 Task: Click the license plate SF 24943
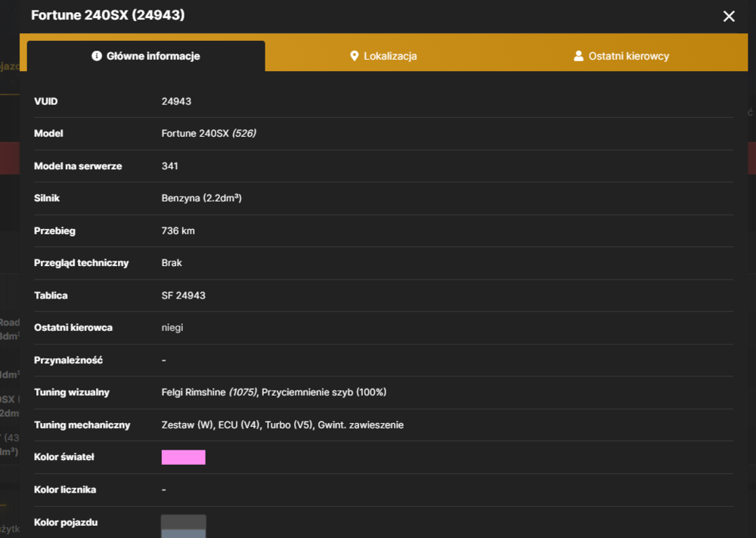(x=183, y=295)
